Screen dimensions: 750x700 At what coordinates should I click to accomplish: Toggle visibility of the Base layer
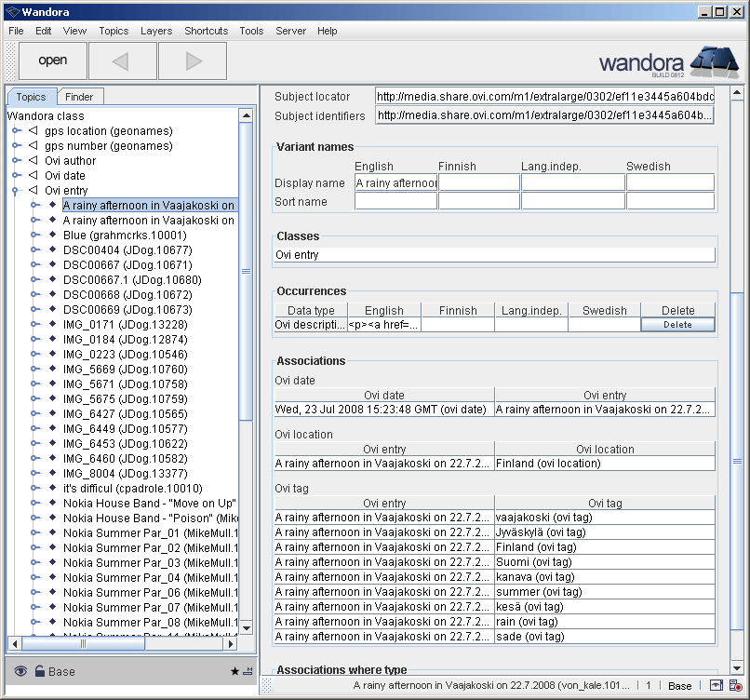click(20, 670)
